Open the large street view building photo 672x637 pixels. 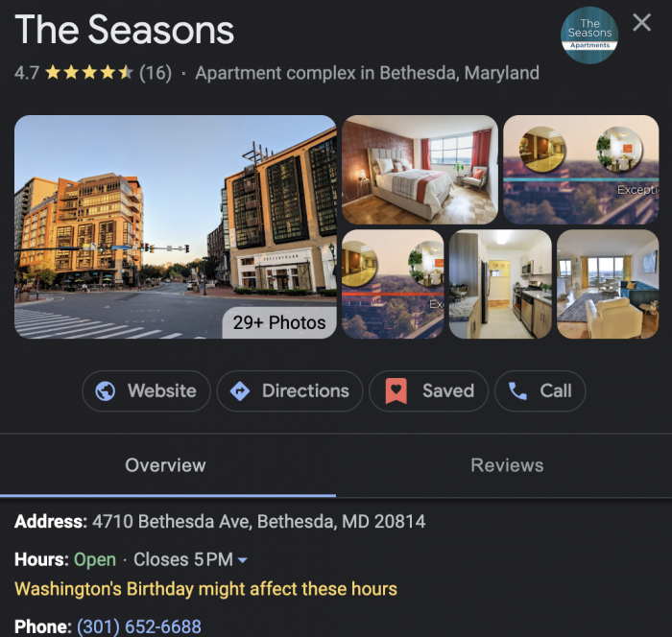[176, 226]
